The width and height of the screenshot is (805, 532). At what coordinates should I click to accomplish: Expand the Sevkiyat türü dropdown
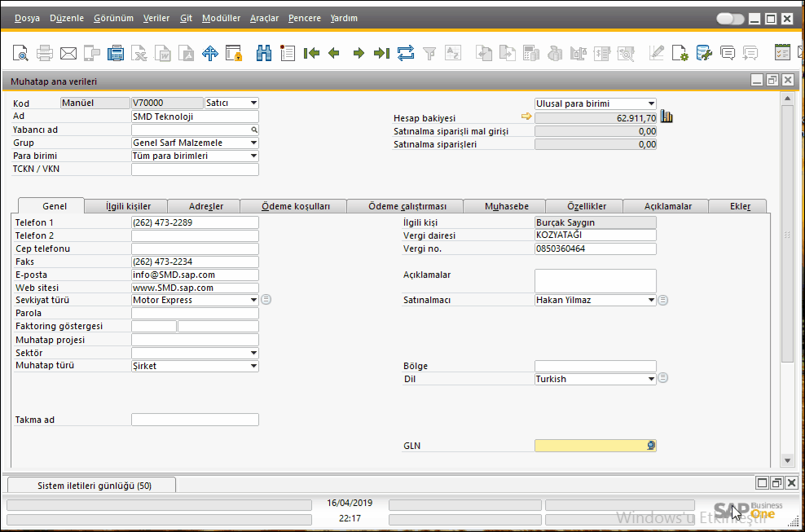253,300
